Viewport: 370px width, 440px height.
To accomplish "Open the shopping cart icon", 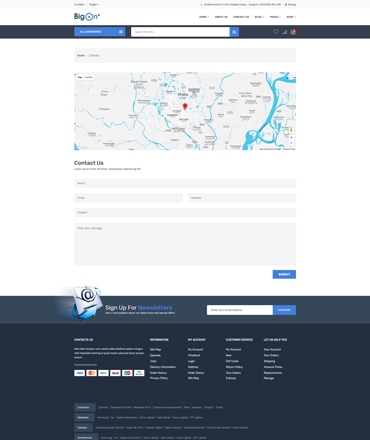I will click(x=293, y=32).
